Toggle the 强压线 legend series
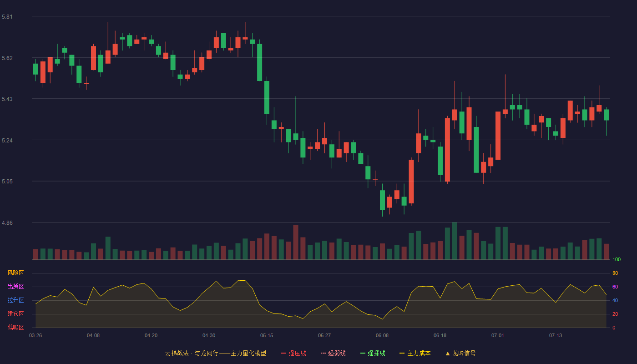637x364 pixels. 293,353
